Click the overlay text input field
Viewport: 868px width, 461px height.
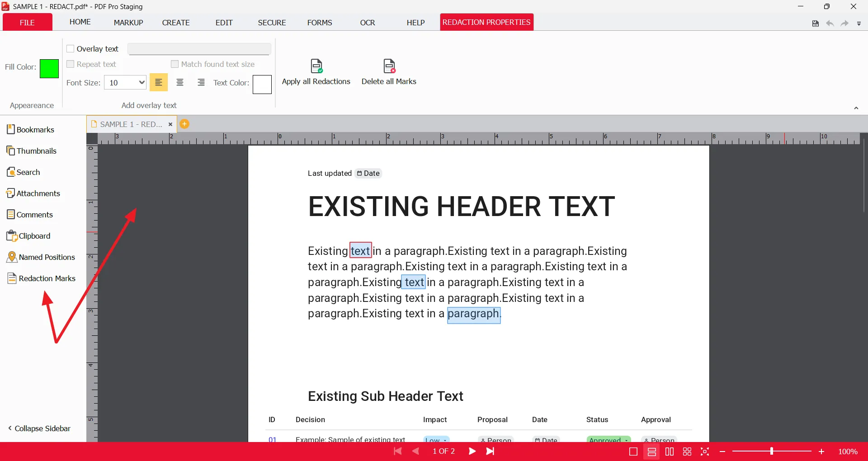pos(199,49)
